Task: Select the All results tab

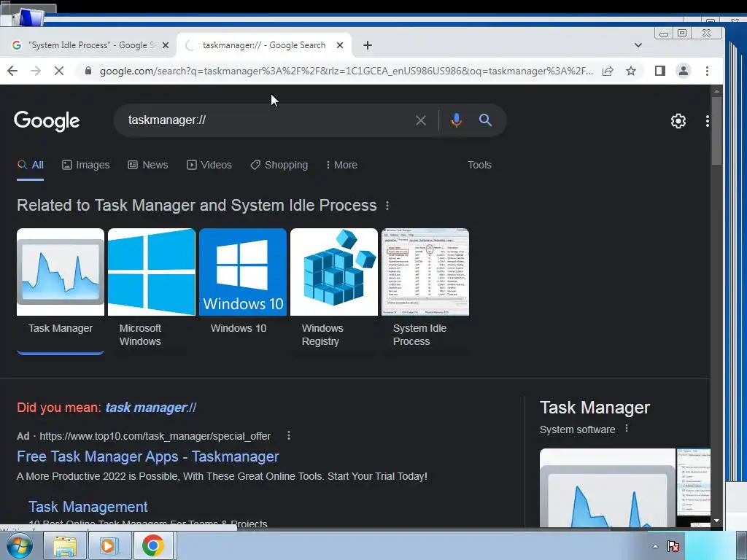Action: click(31, 165)
